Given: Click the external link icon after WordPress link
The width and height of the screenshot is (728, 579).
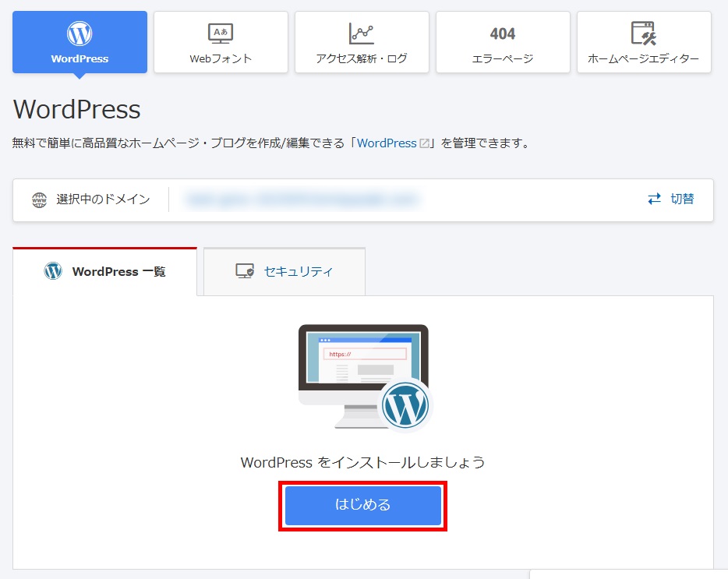Looking at the screenshot, I should [424, 143].
